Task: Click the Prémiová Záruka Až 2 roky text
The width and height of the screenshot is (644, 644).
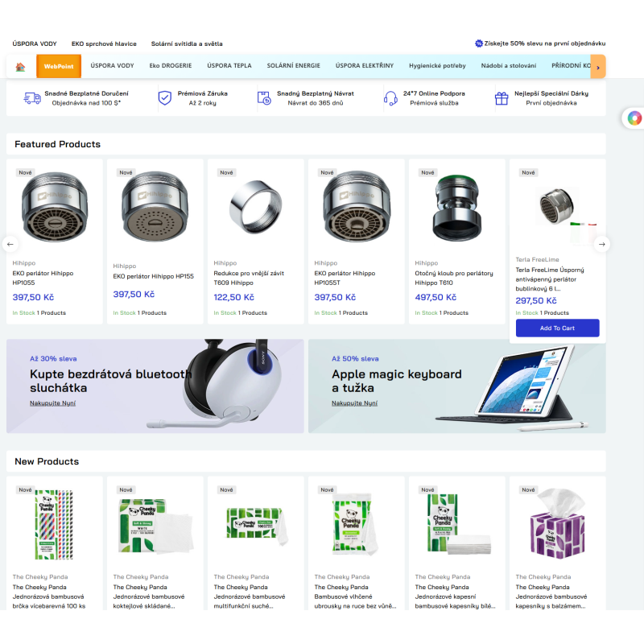Action: (203, 98)
